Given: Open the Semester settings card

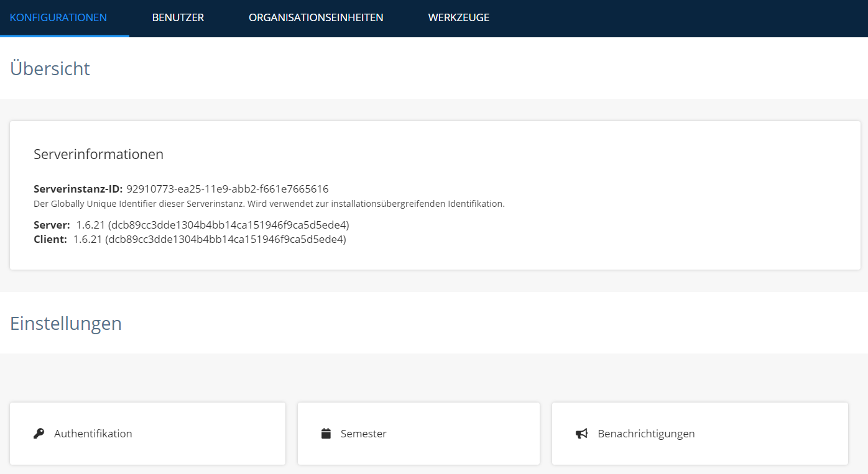Looking at the screenshot, I should 418,434.
